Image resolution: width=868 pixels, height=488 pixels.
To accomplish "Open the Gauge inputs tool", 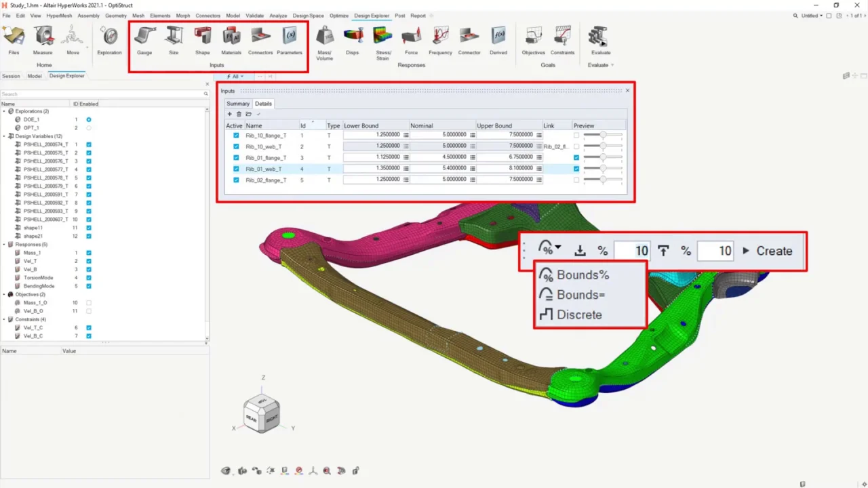I will click(144, 41).
